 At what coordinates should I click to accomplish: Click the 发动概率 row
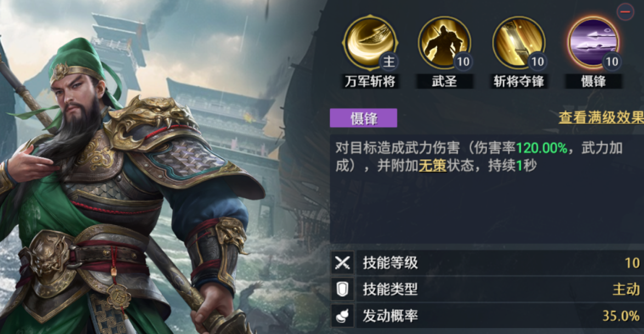488,315
